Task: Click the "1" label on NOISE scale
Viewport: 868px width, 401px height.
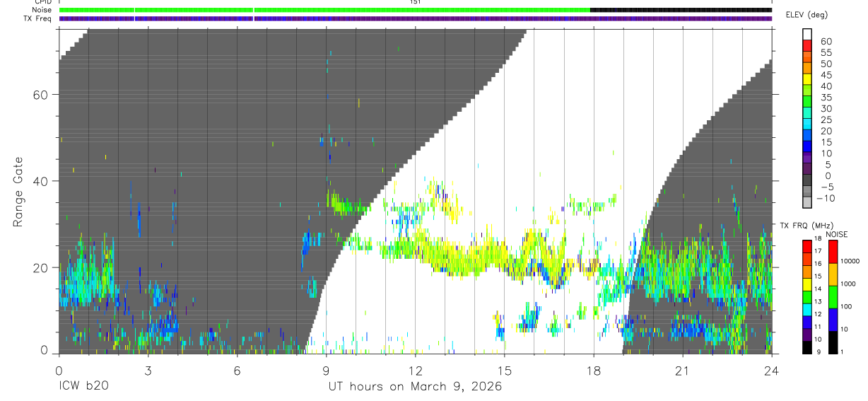Action: [x=841, y=352]
